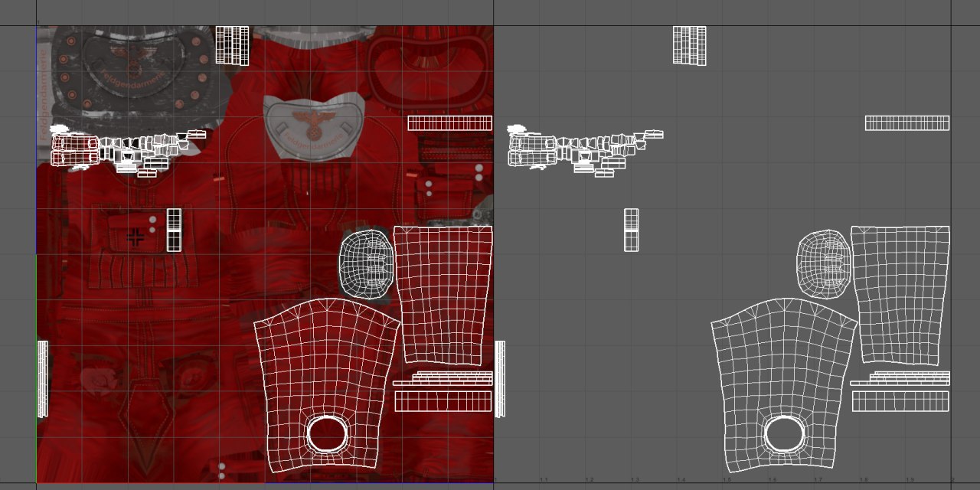The image size is (980, 490).
Task: Click the small vertical shell beside the black cross emblem
Action: [x=174, y=230]
